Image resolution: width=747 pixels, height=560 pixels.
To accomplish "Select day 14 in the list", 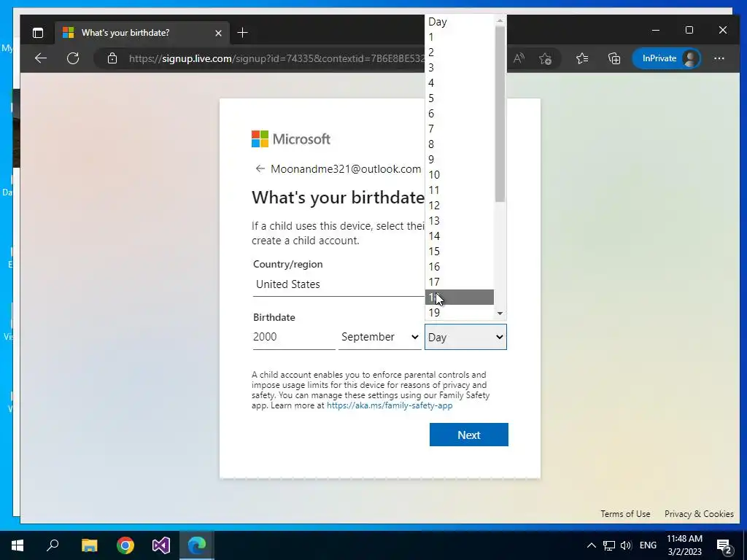I will [460, 236].
